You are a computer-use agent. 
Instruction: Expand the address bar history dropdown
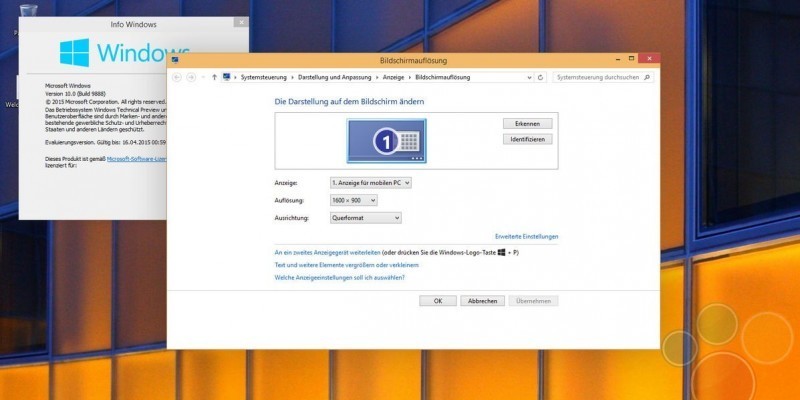coord(529,78)
